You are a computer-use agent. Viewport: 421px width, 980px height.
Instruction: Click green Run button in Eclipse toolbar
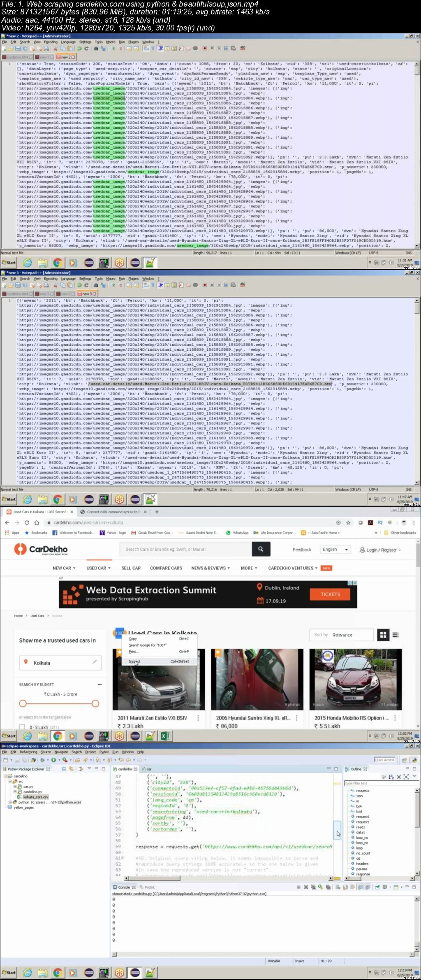tap(53, 760)
